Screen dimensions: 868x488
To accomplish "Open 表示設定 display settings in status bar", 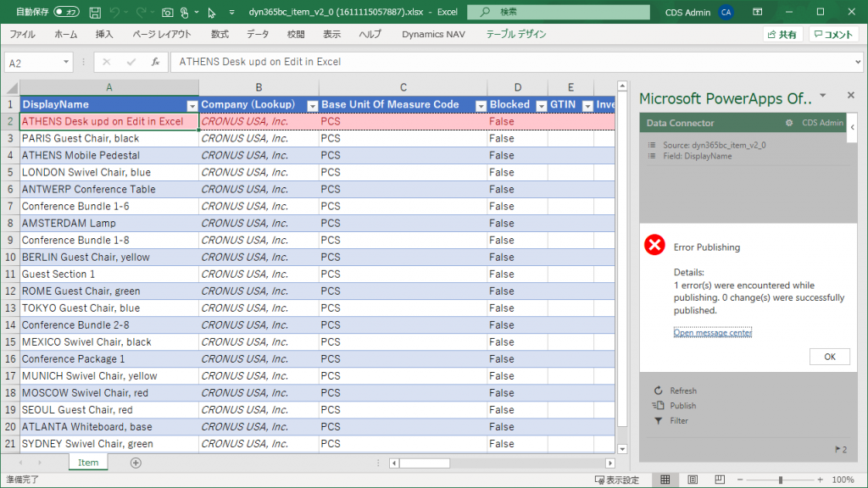I will (x=617, y=480).
